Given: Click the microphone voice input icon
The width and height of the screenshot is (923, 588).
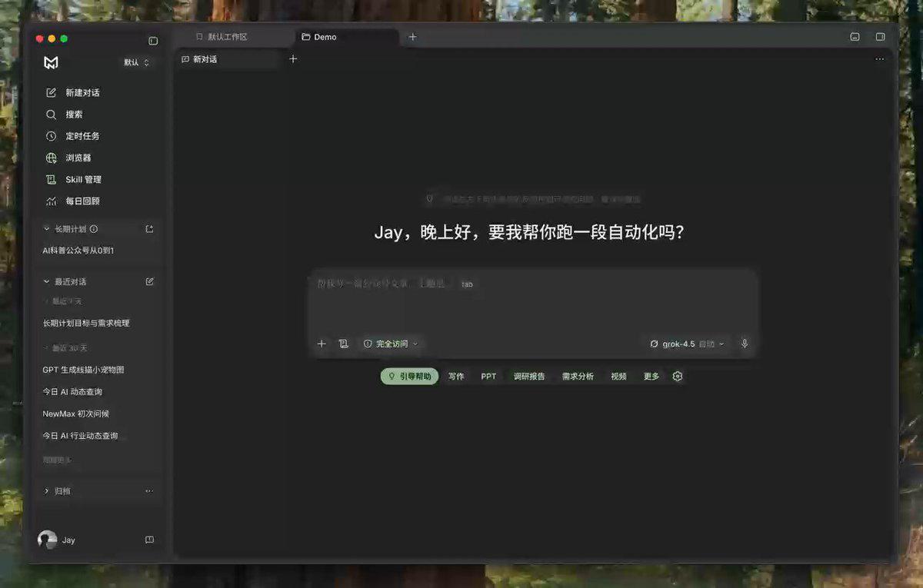Looking at the screenshot, I should (x=745, y=344).
